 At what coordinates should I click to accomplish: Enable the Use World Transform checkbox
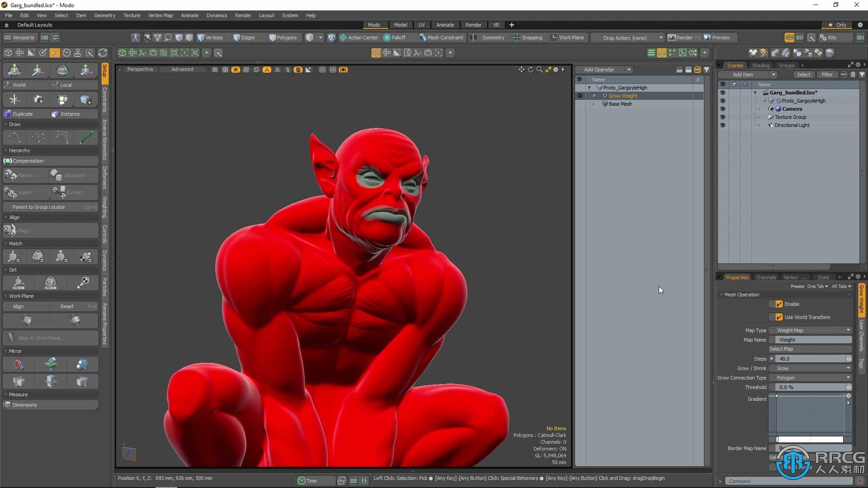click(x=779, y=317)
